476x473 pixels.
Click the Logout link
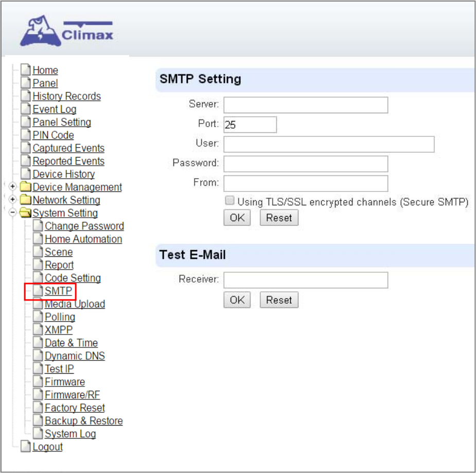click(48, 447)
